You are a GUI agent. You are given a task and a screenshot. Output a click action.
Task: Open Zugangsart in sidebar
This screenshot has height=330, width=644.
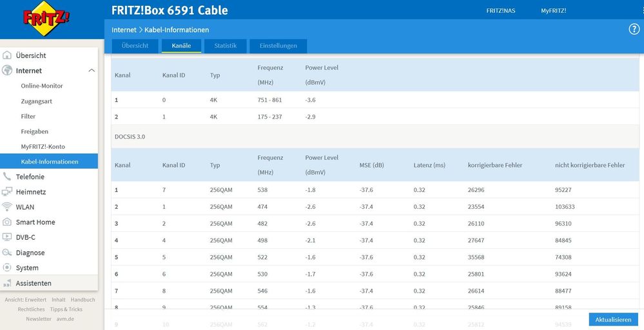coord(37,101)
